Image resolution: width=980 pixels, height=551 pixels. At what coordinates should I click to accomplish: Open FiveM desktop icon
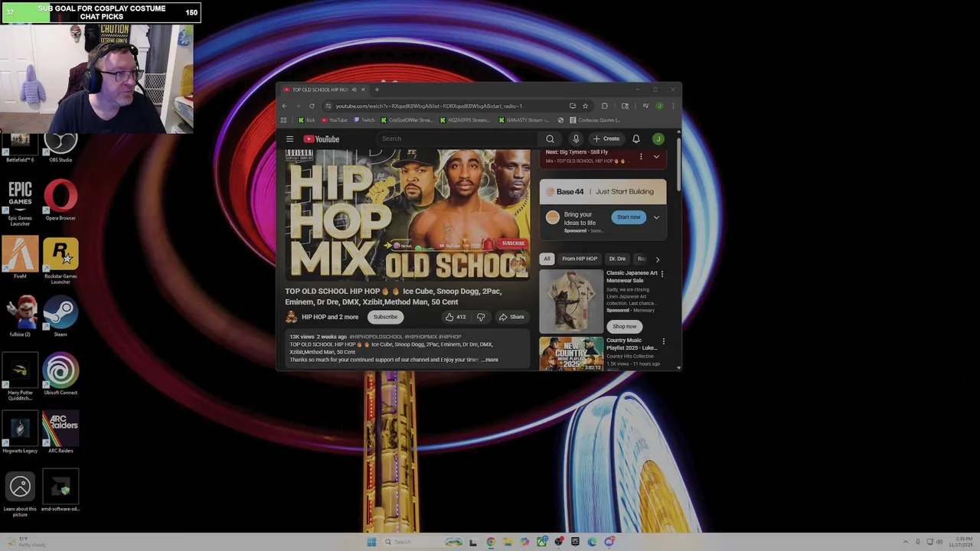click(20, 258)
